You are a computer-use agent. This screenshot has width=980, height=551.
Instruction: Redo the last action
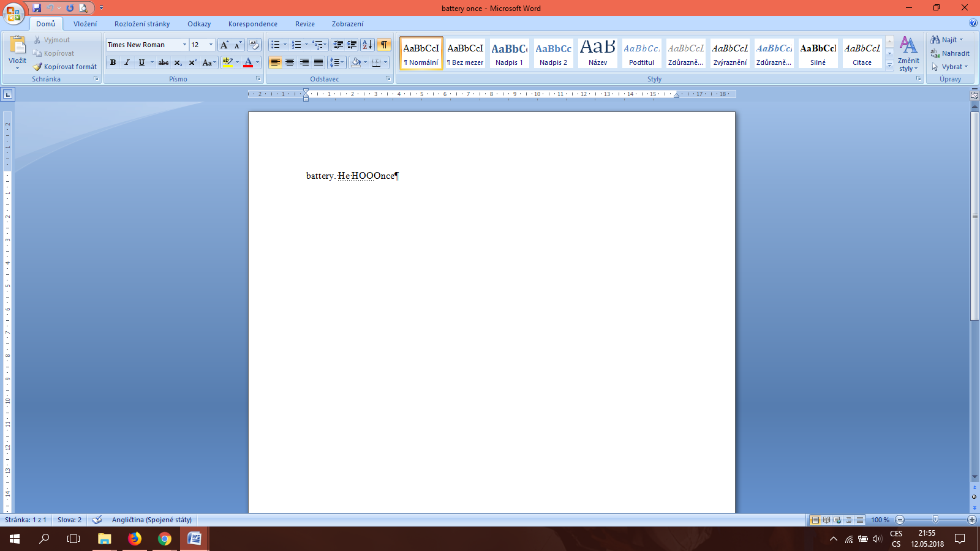click(70, 8)
